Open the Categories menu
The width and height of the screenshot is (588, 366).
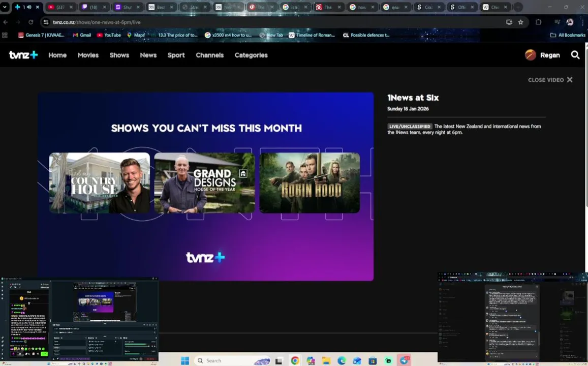pyautogui.click(x=251, y=55)
